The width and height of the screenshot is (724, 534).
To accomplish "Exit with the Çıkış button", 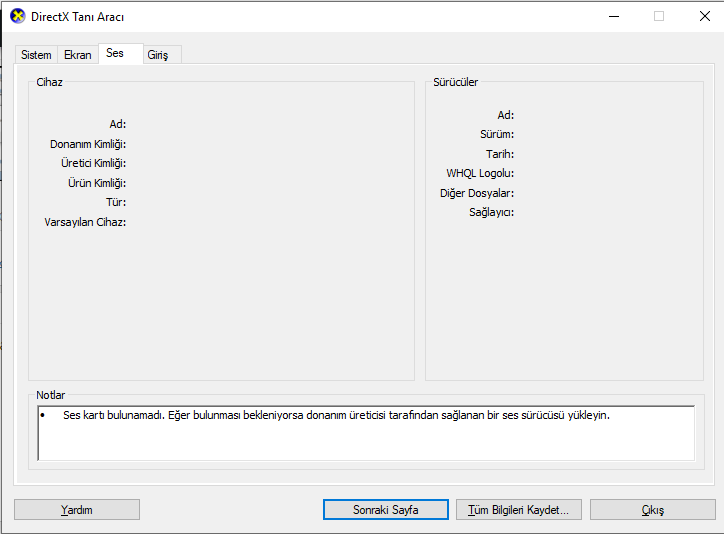I will (x=652, y=510).
